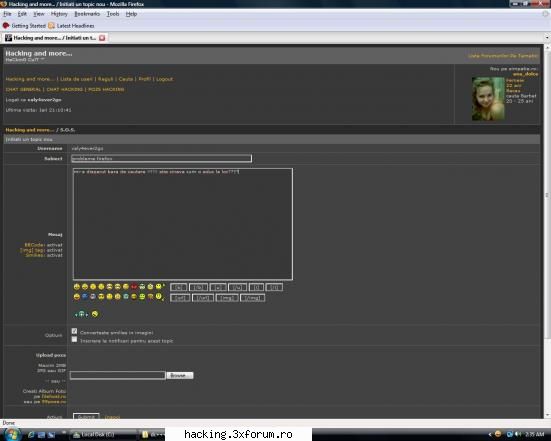This screenshot has height=441, width=551.
Task: Insert the [img] tag
Action: 227,298
